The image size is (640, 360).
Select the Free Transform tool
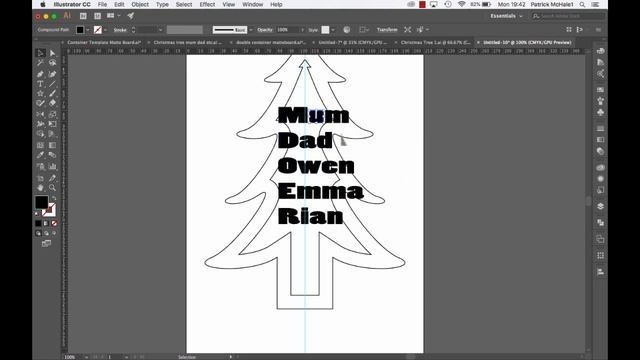click(x=52, y=124)
